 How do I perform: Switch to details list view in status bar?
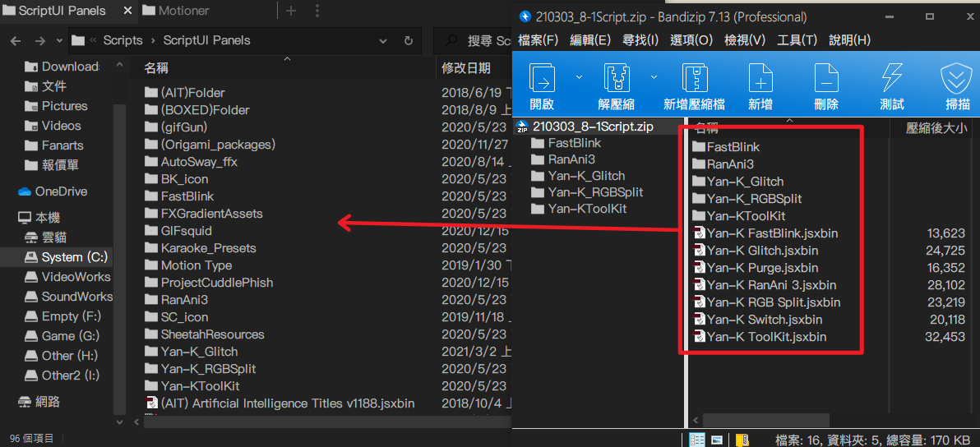(x=696, y=440)
